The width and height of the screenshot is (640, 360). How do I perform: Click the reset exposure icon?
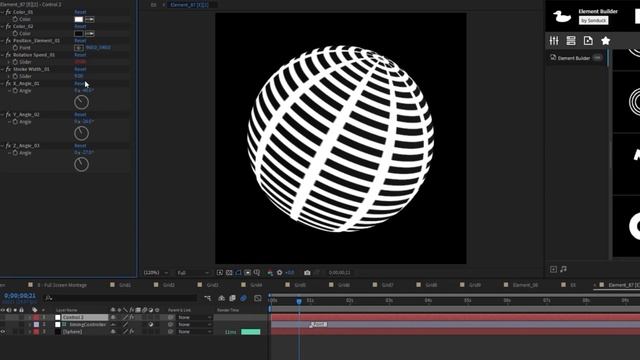click(x=280, y=272)
